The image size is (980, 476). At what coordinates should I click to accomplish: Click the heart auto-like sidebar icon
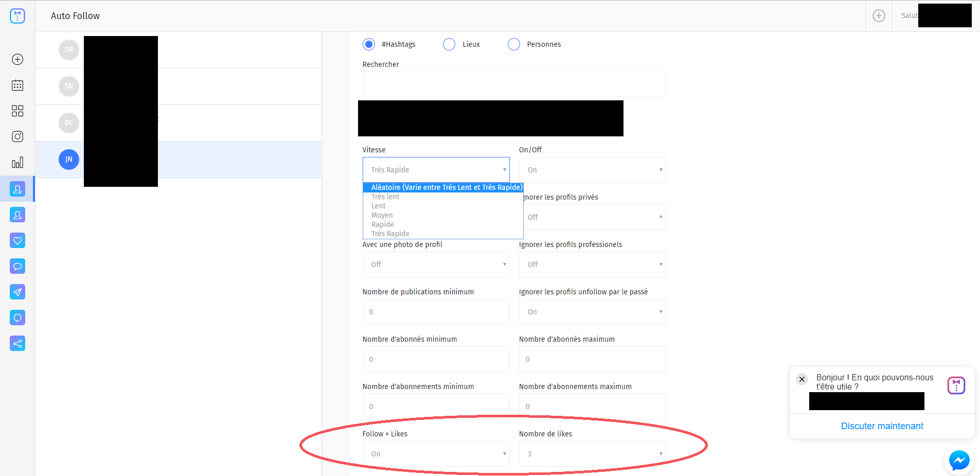17,240
